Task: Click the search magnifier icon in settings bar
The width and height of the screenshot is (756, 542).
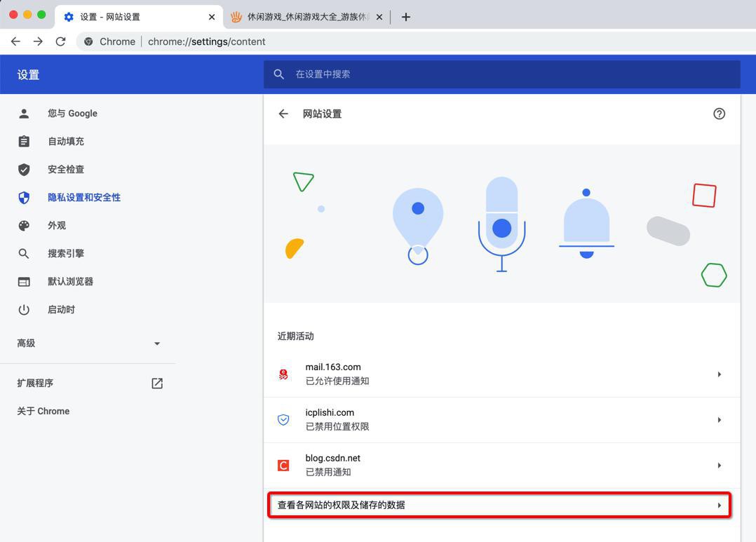Action: point(278,74)
